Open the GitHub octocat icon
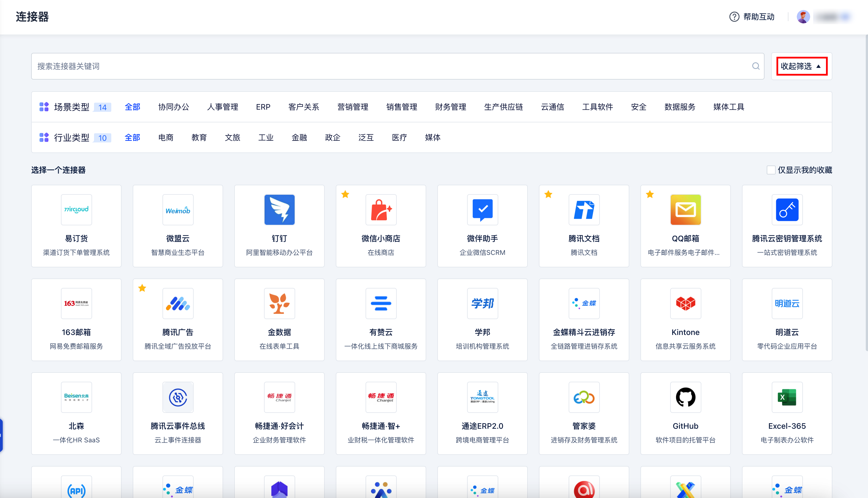This screenshot has width=868, height=498. [686, 397]
